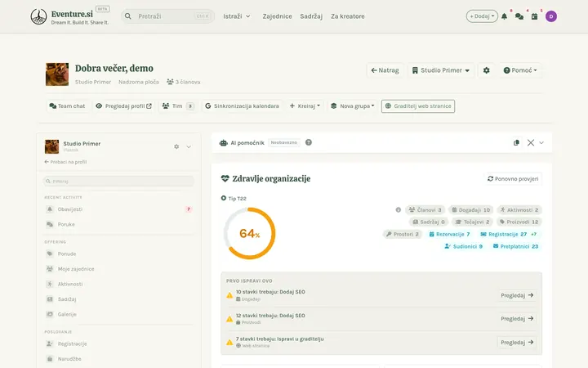Open Poruke in the sidebar
The image size is (588, 368).
[119, 224]
